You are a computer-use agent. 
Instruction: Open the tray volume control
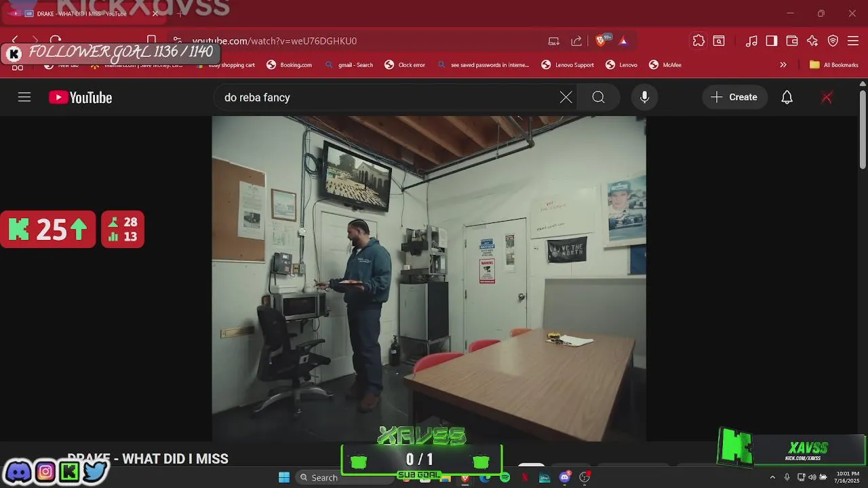[812, 477]
